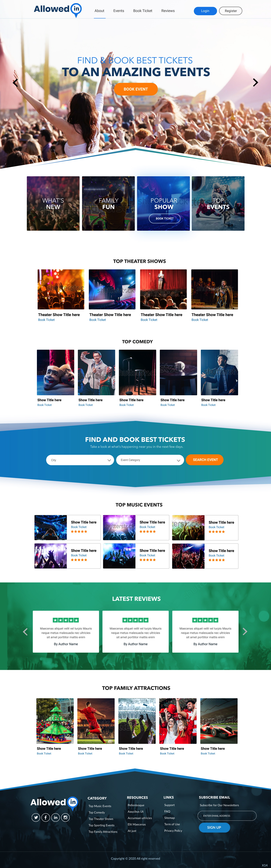271x868 pixels.
Task: Show previous reviews with left arrow
Action: coord(25,632)
